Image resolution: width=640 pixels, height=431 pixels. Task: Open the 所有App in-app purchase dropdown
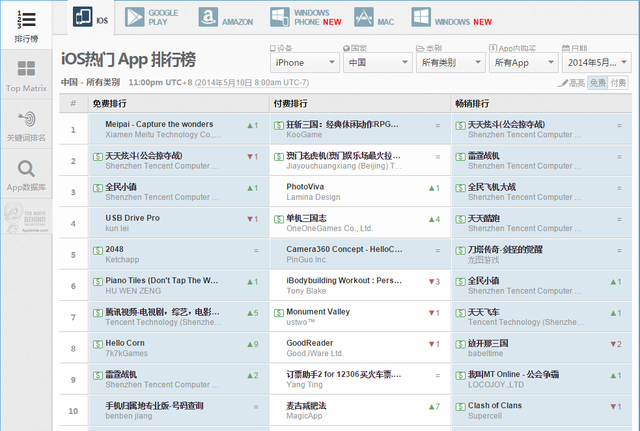click(x=524, y=62)
